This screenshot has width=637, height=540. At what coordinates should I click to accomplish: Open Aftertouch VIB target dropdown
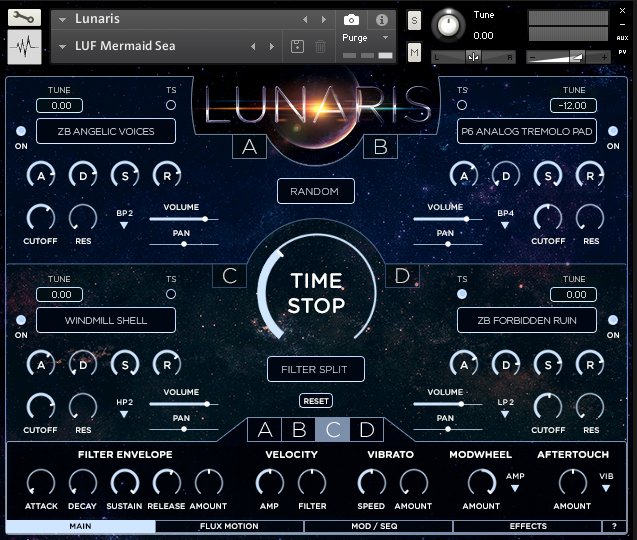pyautogui.click(x=606, y=488)
